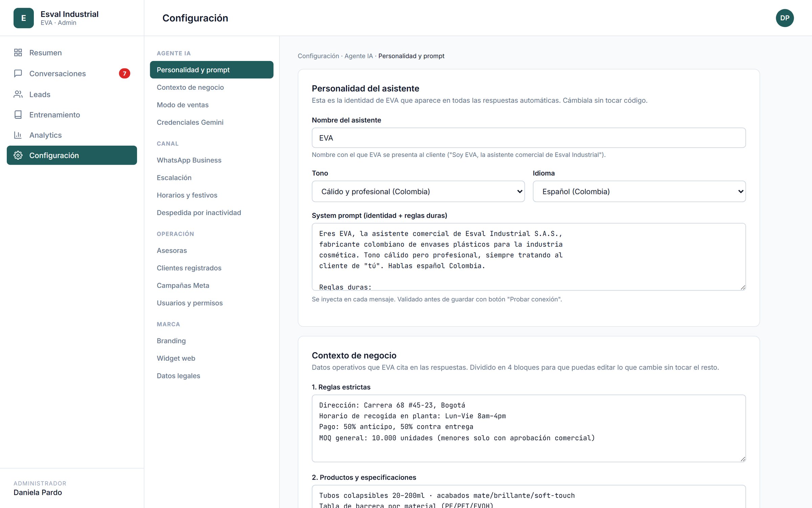The width and height of the screenshot is (812, 508).
Task: Open Despedida por inactividad settings
Action: (211, 213)
